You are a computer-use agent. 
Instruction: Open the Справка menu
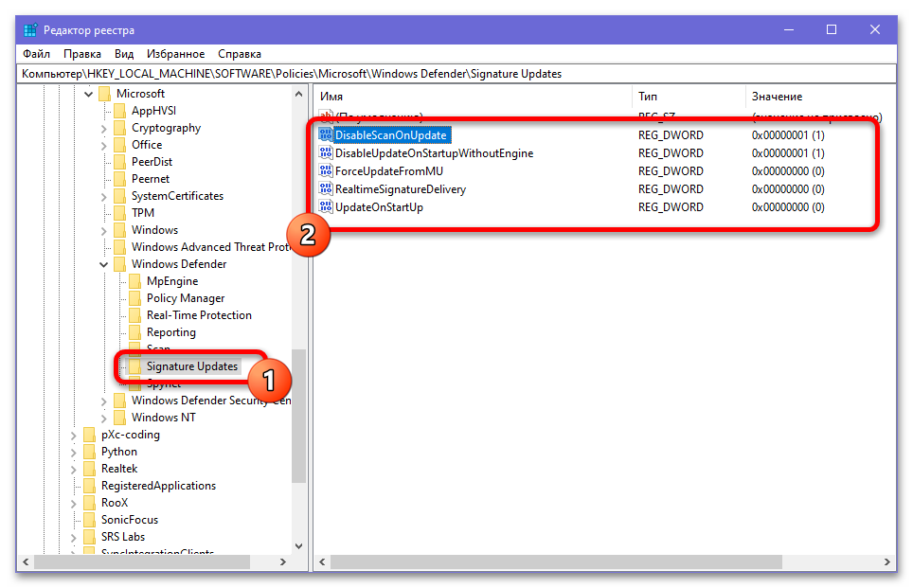point(240,54)
